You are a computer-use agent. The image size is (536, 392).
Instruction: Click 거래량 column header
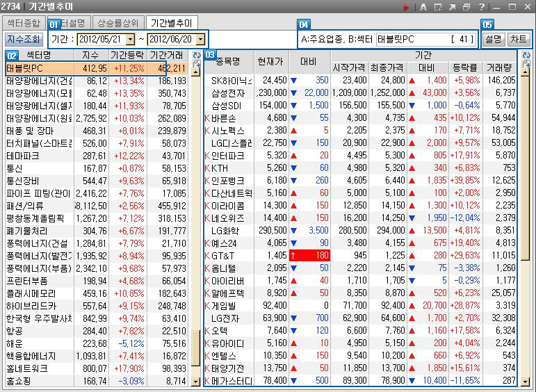(x=498, y=67)
